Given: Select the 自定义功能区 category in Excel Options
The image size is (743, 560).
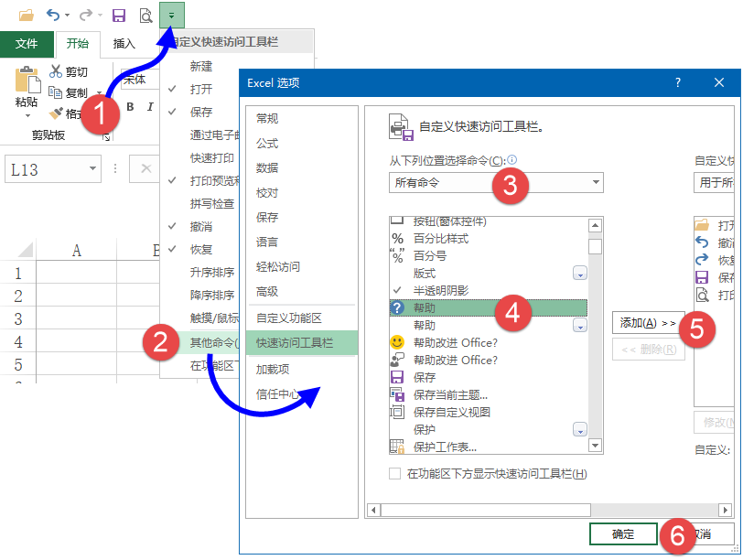Looking at the screenshot, I should 288,318.
